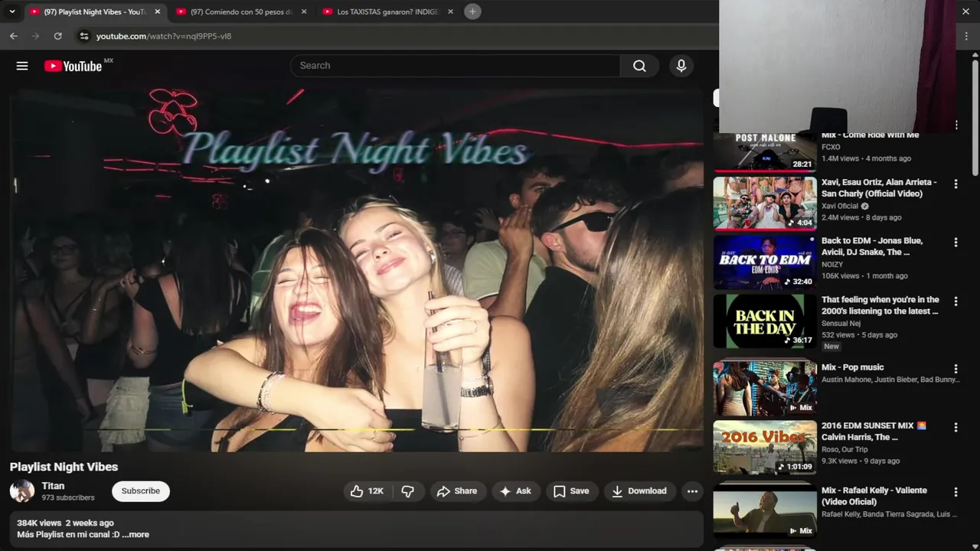Open title Back to EDM - Jonas Blue
This screenshot has height=551, width=980.
coord(872,246)
